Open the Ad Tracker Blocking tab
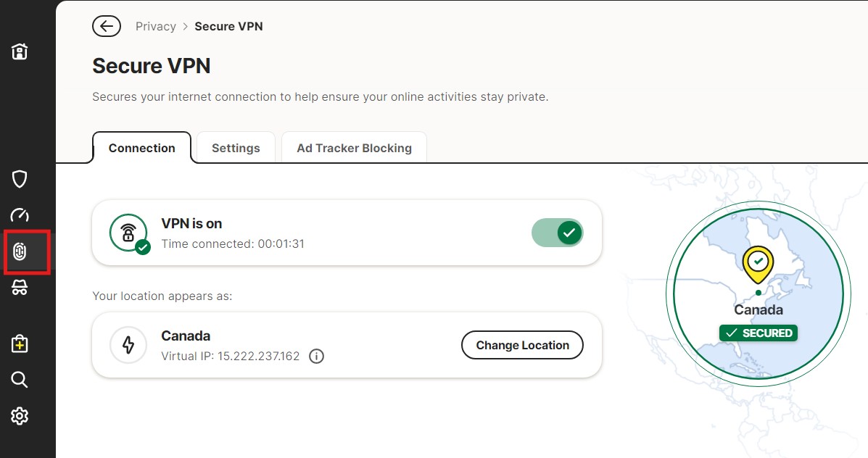Viewport: 868px width, 458px height. (355, 148)
